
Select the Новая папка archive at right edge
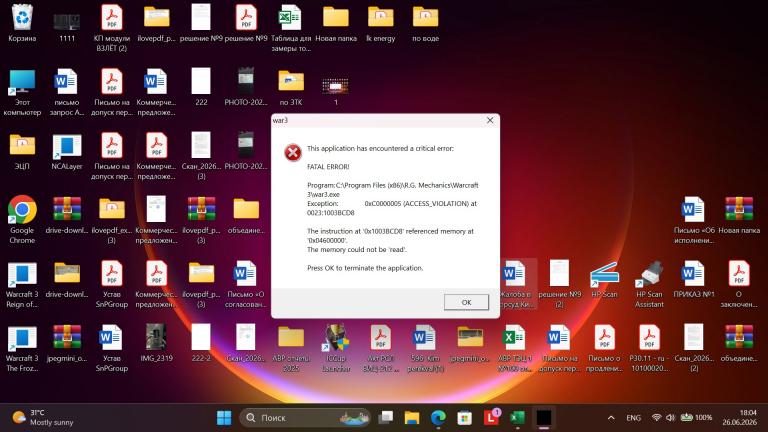pos(739,215)
